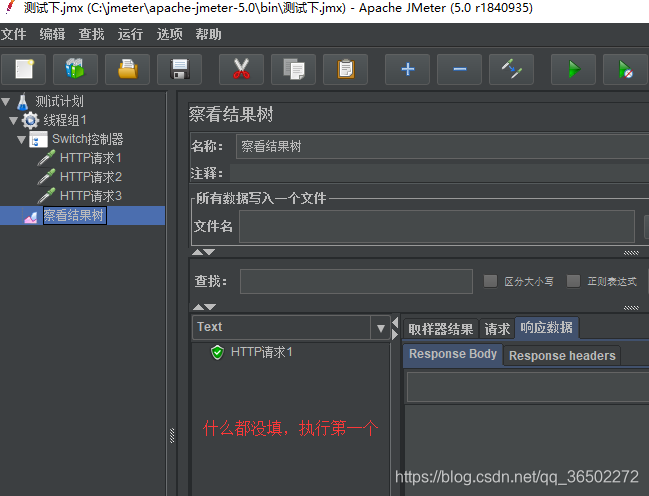Click the right-arrow splitter toggle beside results

coord(395,334)
